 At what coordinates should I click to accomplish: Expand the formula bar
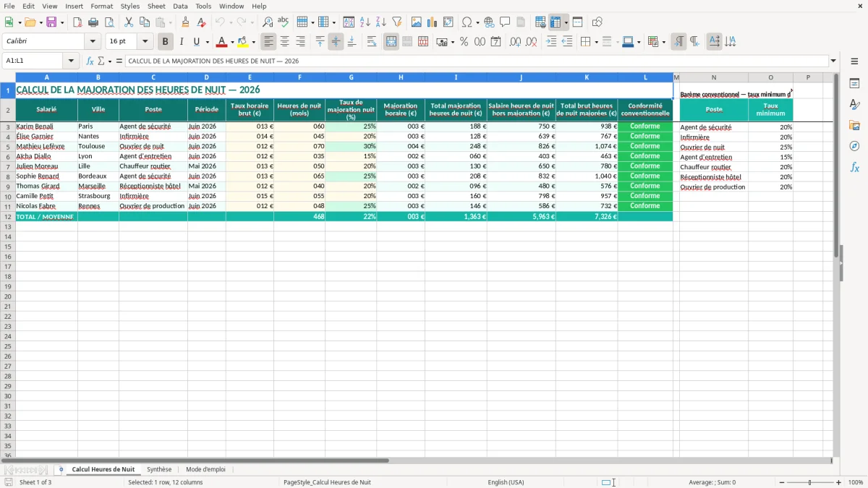pyautogui.click(x=833, y=61)
